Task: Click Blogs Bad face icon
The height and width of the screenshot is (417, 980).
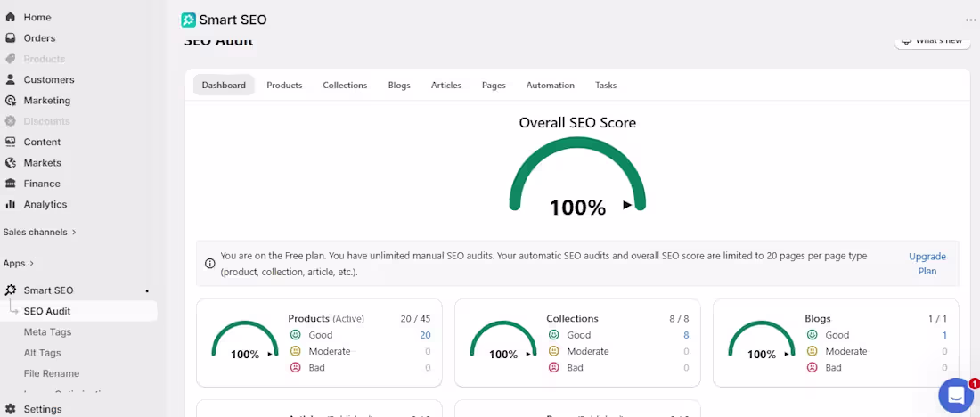Action: (812, 368)
